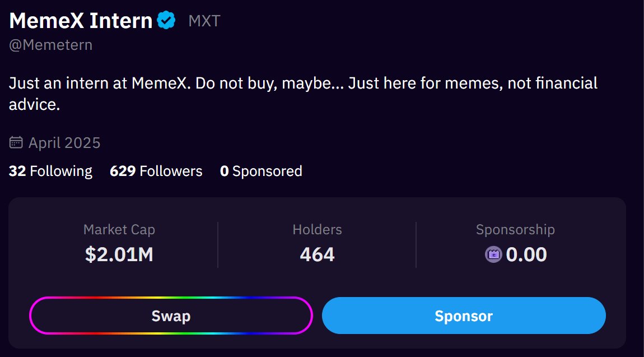
Task: Click the Holders label
Action: (x=317, y=230)
